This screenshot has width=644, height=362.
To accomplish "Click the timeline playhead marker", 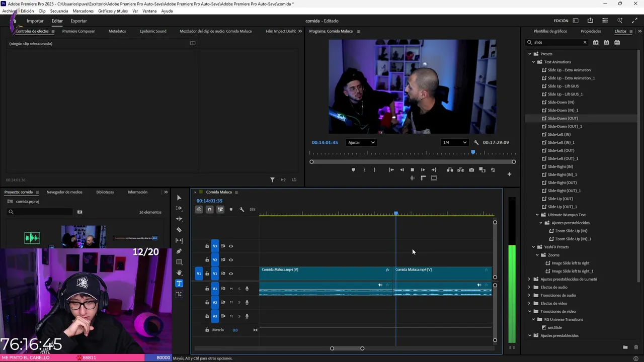I will (x=396, y=214).
